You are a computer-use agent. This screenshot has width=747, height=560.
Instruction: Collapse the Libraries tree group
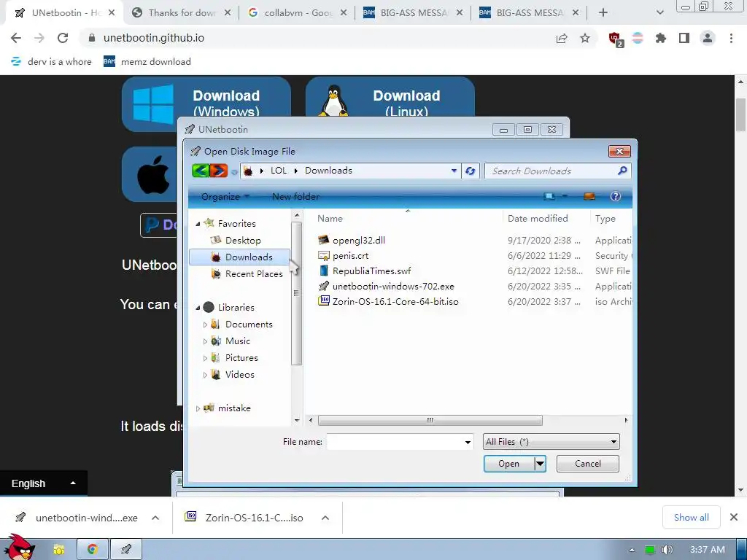tap(198, 308)
